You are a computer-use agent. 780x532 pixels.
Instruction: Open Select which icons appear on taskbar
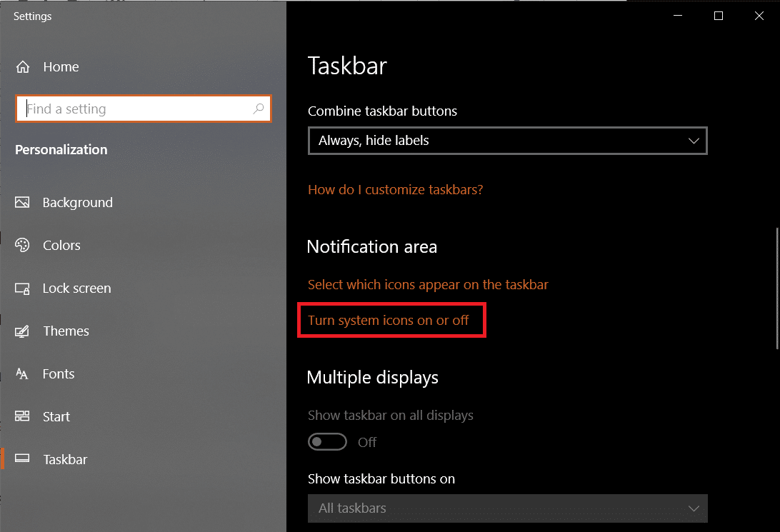point(428,285)
